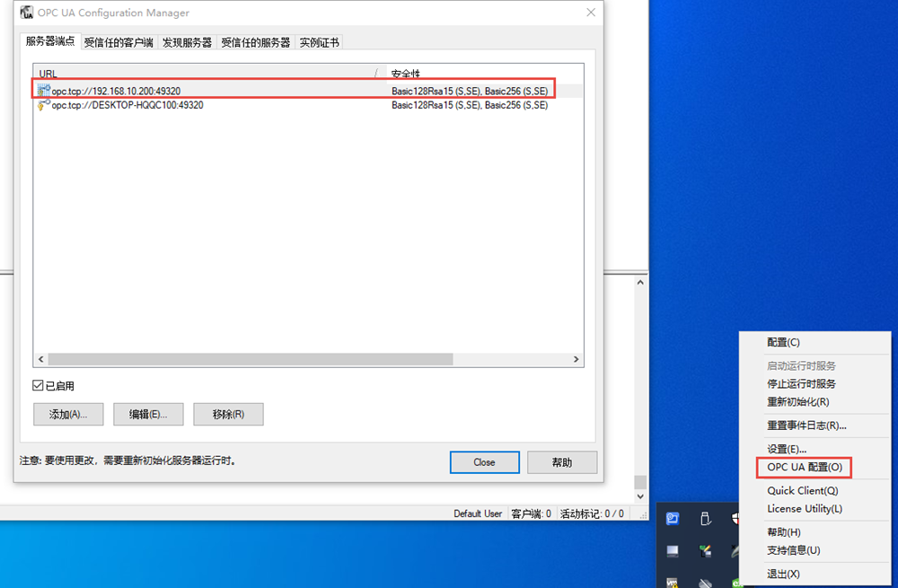Click the 帮助 button in the dialog
This screenshot has width=898, height=588.
[562, 462]
